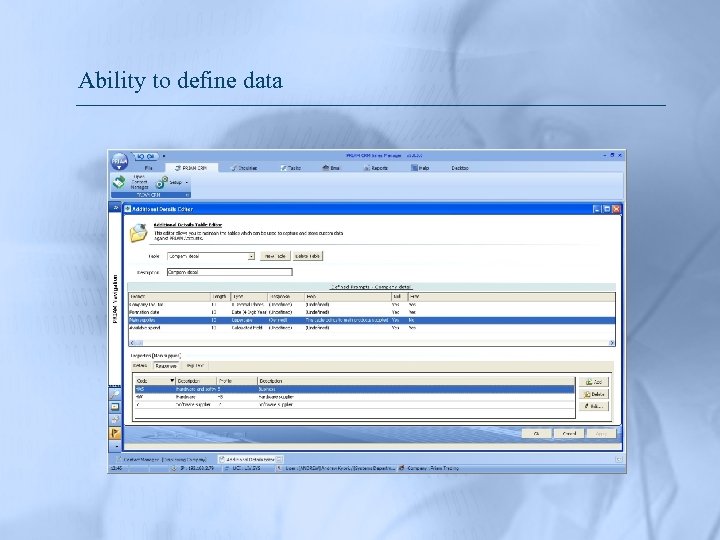Click the Add button beside code list

coord(594,382)
